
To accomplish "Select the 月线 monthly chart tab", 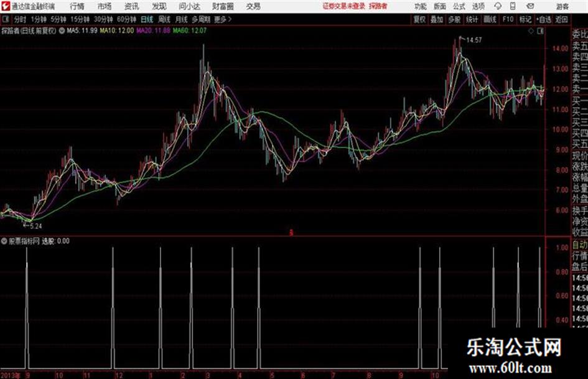I will point(182,19).
